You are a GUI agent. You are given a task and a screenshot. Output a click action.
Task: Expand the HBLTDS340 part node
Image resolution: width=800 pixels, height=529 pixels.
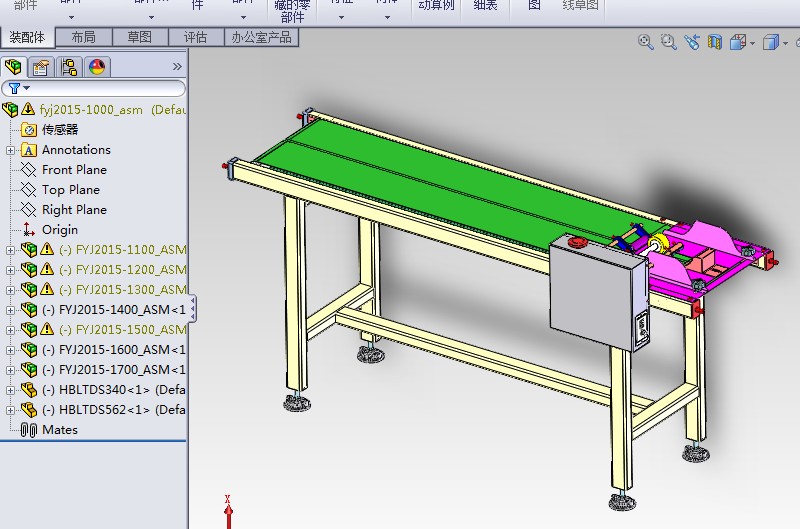10,390
